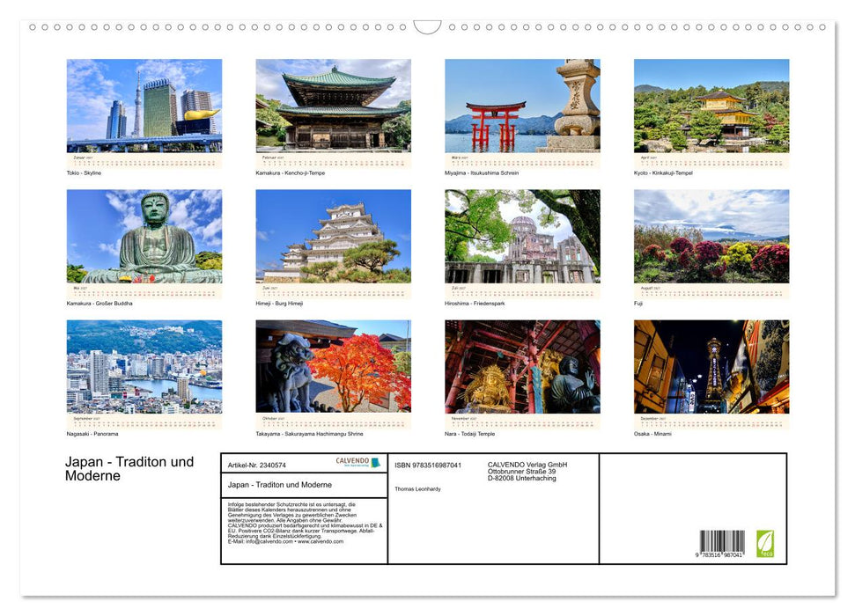This screenshot has width=855, height=616.
Task: Click the calendar hanging hook notch
Action: tap(427, 26)
